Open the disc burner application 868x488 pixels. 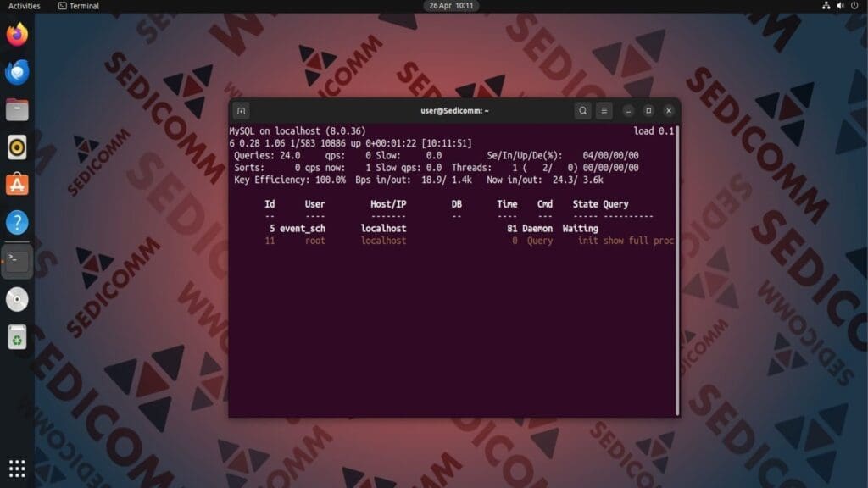click(x=17, y=299)
